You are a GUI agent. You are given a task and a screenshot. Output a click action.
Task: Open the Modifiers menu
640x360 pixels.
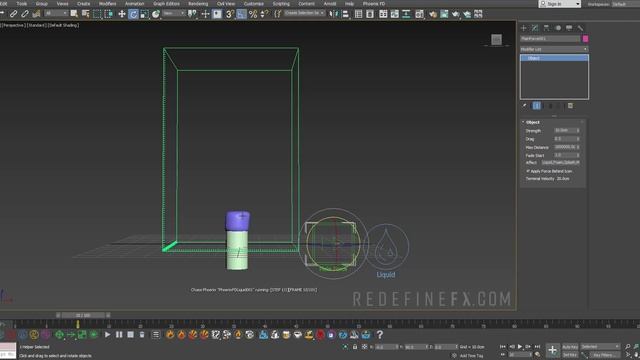coord(107,4)
